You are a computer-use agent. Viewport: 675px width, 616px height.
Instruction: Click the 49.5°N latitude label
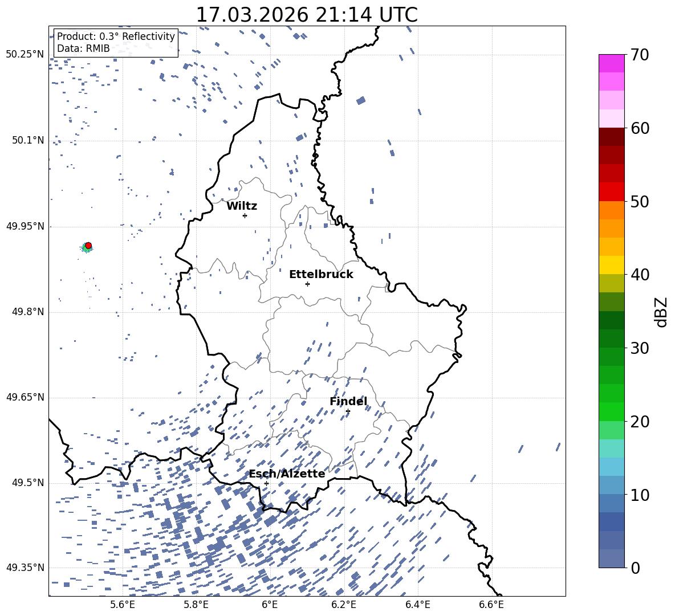[x=28, y=483]
